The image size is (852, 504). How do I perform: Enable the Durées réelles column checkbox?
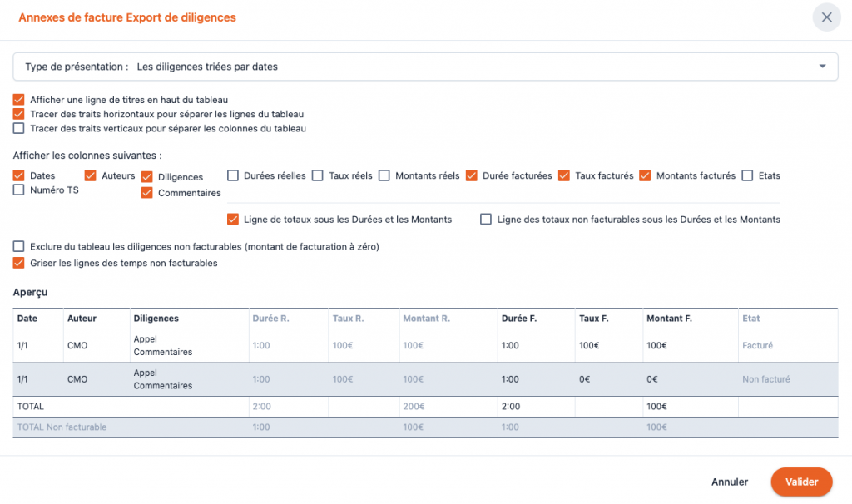[x=233, y=175]
